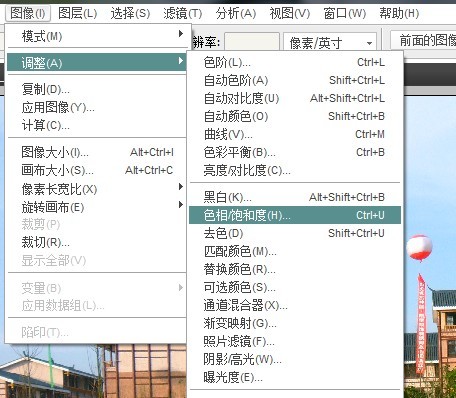The width and height of the screenshot is (456, 398).
Task: Expand the 模式(M) submenu arrow
Action: click(x=181, y=34)
